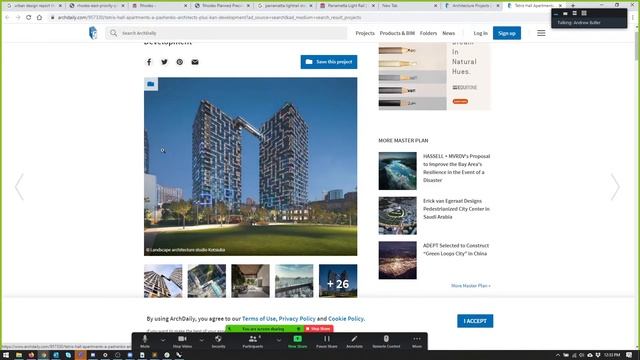Open the +26 more images thumbnail
The height and width of the screenshot is (360, 640).
(x=338, y=281)
